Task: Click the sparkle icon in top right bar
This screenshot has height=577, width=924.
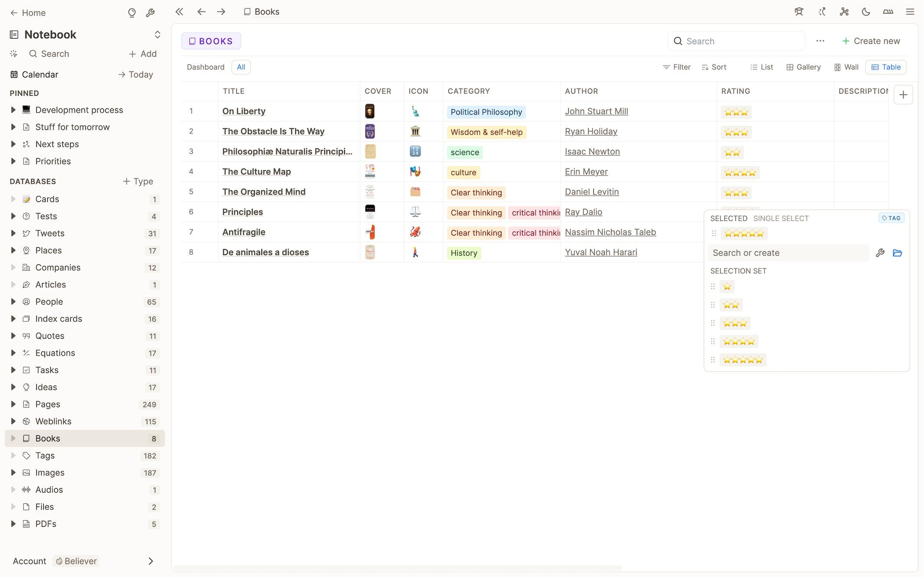Action: coord(822,12)
